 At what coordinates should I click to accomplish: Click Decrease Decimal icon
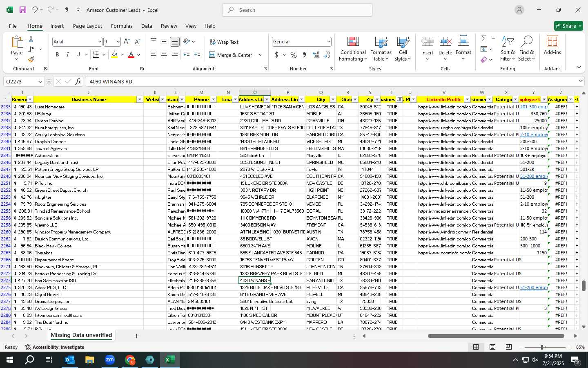click(x=327, y=55)
